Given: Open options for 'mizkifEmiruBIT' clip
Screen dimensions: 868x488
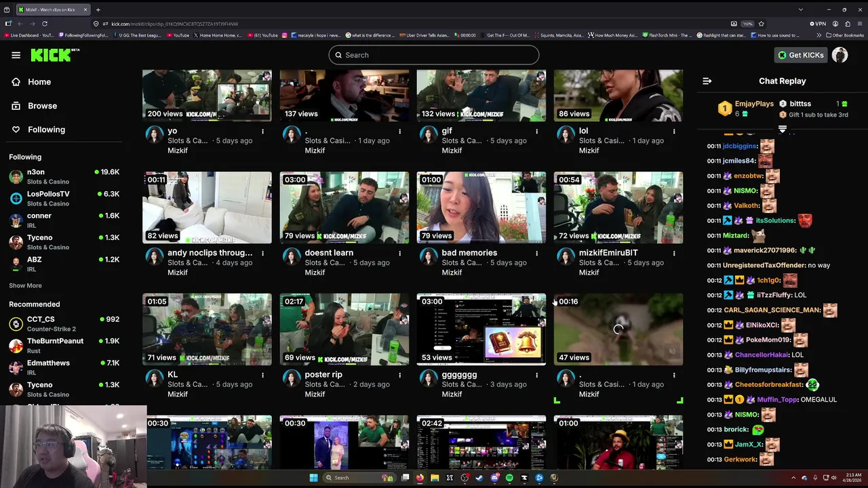Looking at the screenshot, I should [673, 253].
